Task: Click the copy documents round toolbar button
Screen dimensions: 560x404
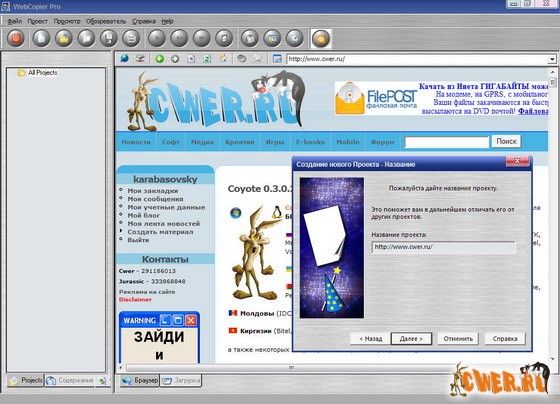Action: tap(250, 38)
